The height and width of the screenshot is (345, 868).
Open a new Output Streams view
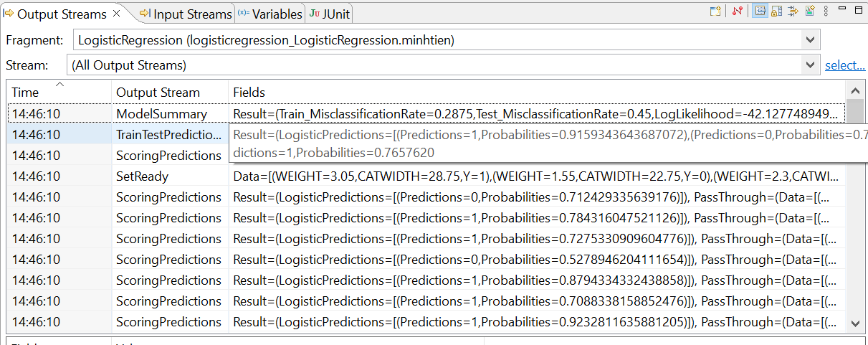tap(715, 11)
